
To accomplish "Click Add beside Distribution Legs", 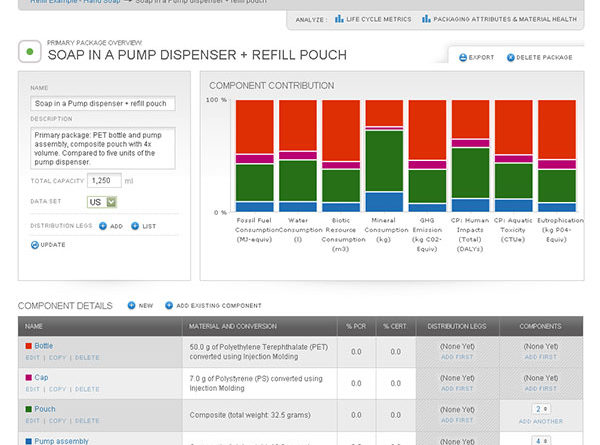I will click(x=111, y=226).
